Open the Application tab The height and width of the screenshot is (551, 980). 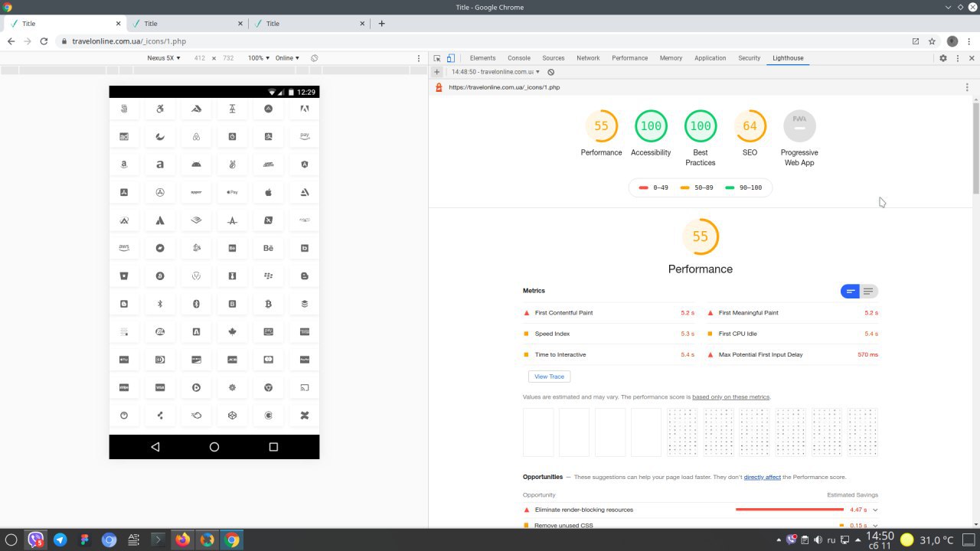[x=710, y=58]
